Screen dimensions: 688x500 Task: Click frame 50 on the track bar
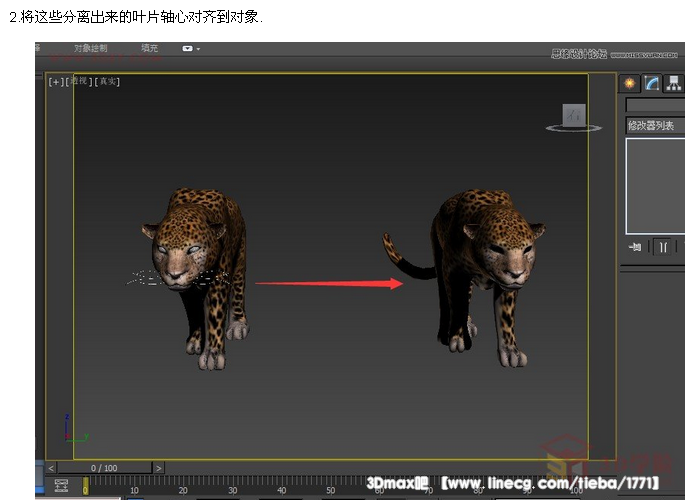pos(330,490)
